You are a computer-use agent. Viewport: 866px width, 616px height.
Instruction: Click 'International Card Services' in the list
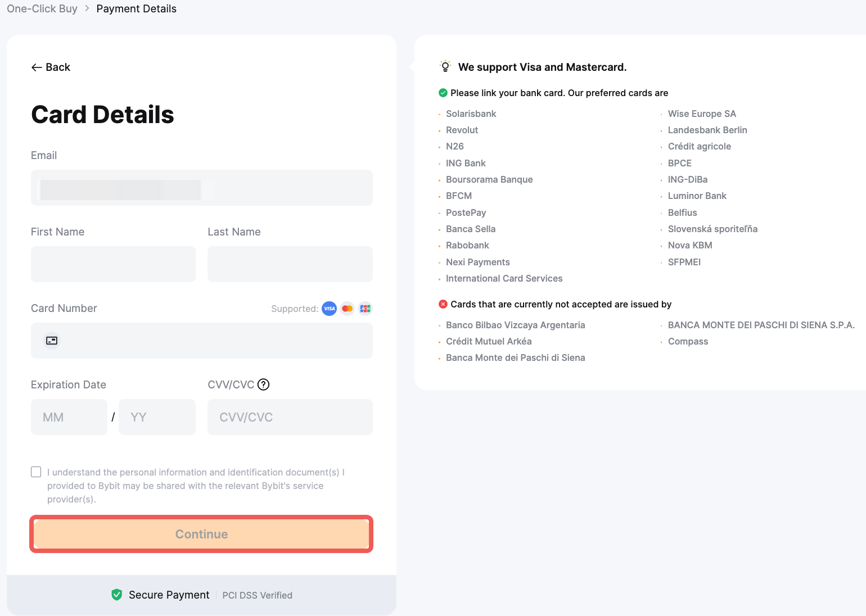504,278
